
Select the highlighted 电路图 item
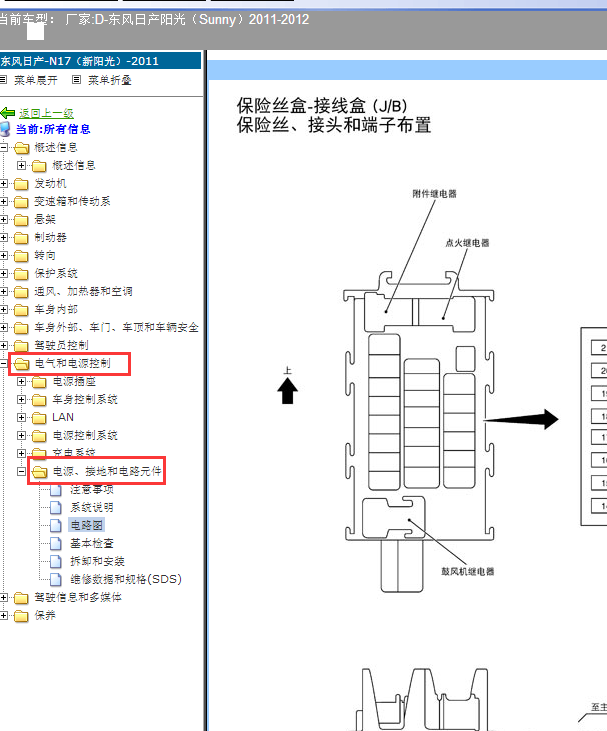(x=86, y=525)
